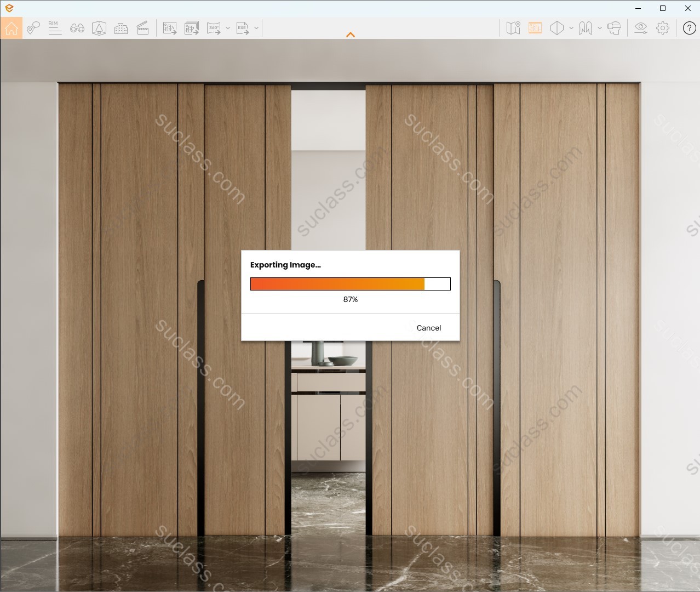Click the EXE standalone export icon

click(x=242, y=28)
